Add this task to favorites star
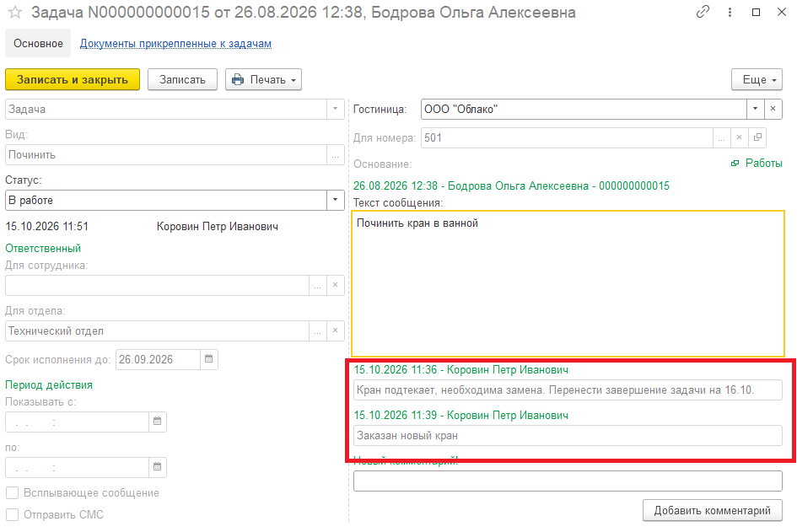 click(15, 12)
